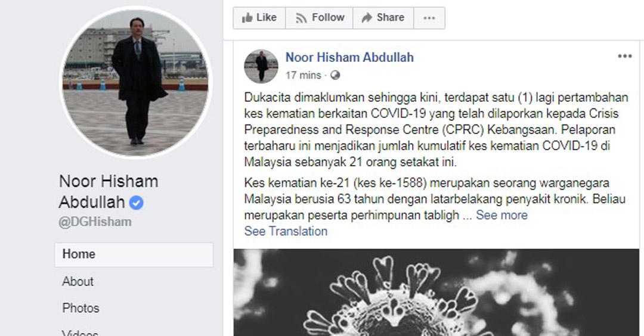Open the small post author avatar
The width and height of the screenshot is (644, 336).
click(261, 66)
